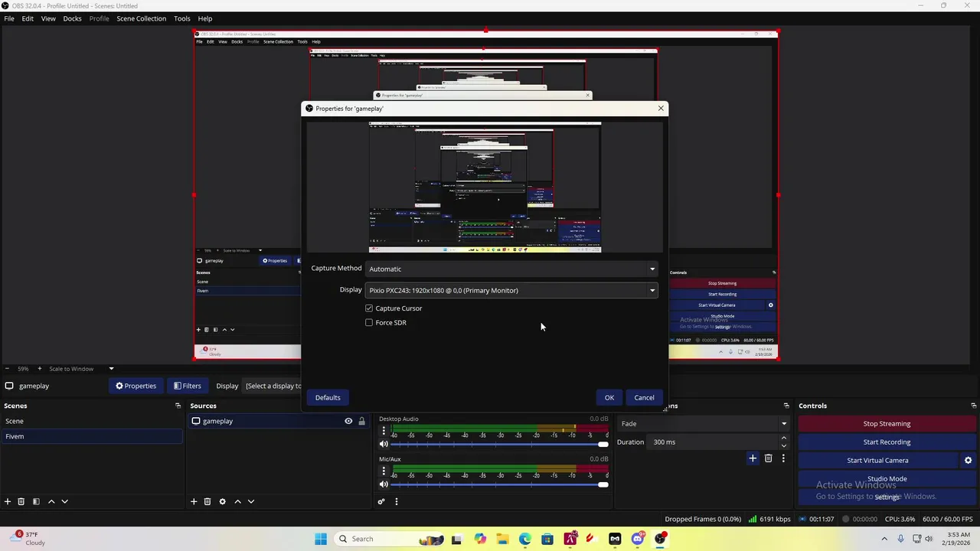Open OBS Studio taskbar icon
This screenshot has height=551, width=980.
(x=660, y=539)
